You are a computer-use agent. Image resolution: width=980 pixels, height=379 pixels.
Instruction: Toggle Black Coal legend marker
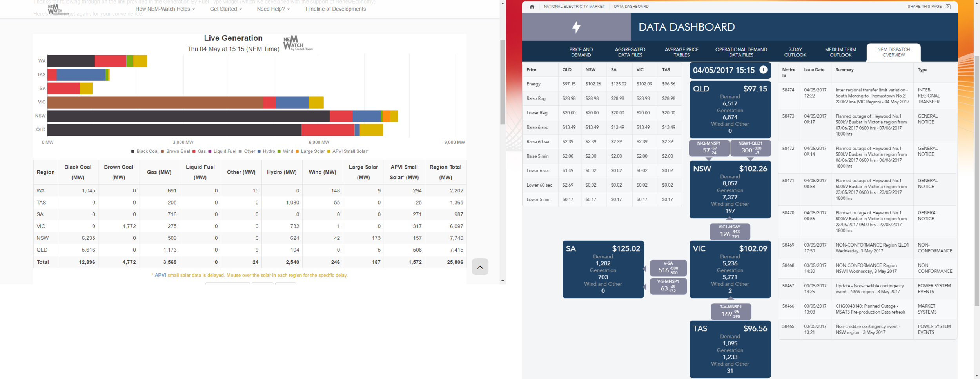click(x=133, y=151)
